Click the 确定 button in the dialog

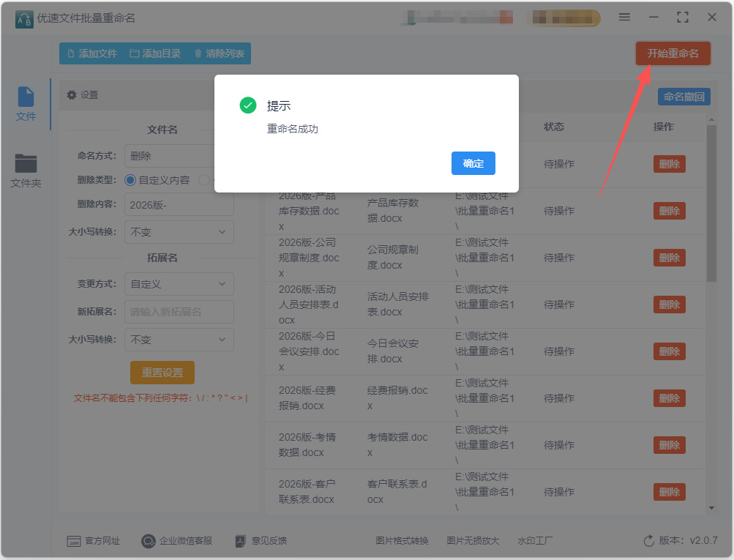(x=473, y=163)
